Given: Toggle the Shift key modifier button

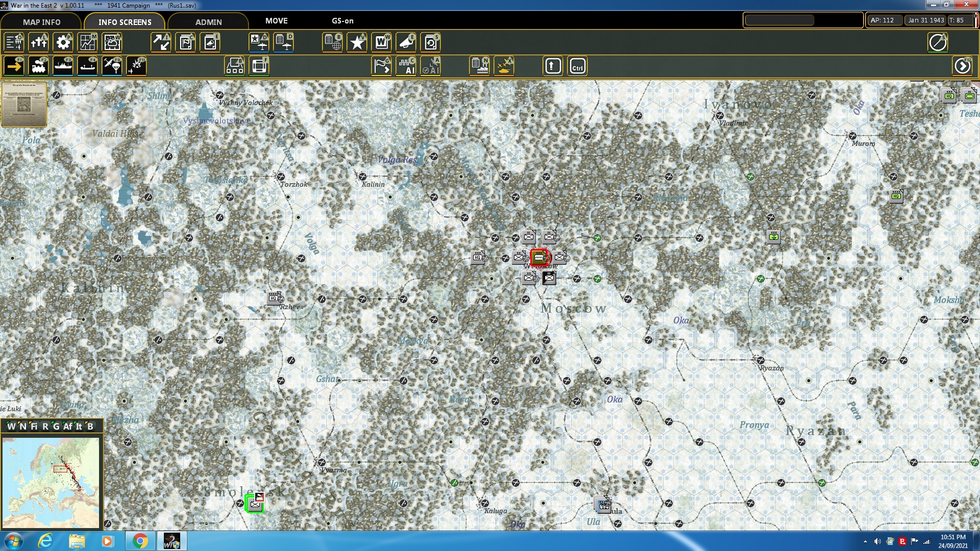Looking at the screenshot, I should (x=553, y=66).
